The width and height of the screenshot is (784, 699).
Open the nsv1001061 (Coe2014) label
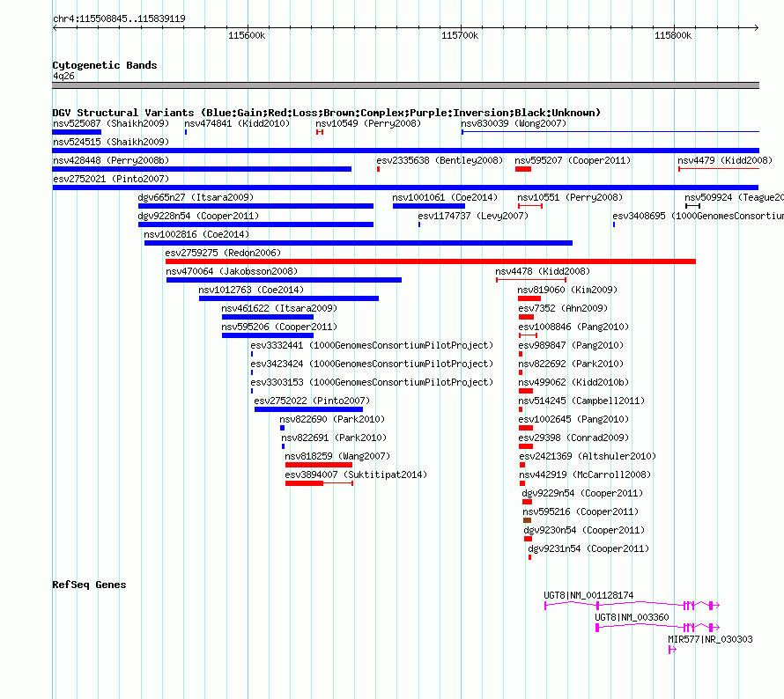pyautogui.click(x=445, y=197)
